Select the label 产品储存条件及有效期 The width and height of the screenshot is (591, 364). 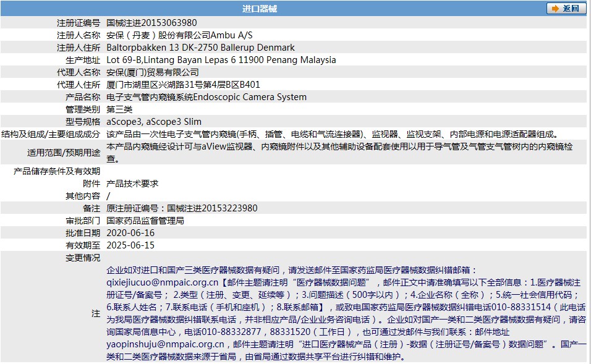click(x=57, y=171)
